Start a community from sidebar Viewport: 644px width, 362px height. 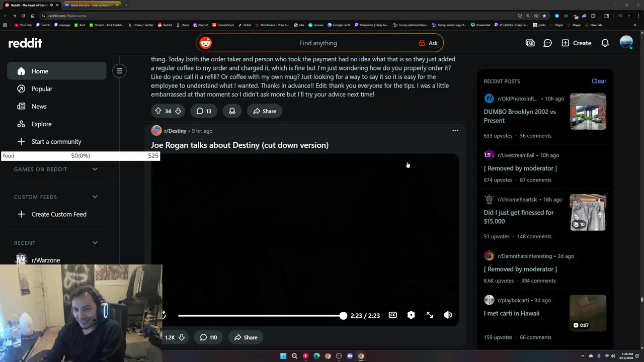pyautogui.click(x=56, y=141)
